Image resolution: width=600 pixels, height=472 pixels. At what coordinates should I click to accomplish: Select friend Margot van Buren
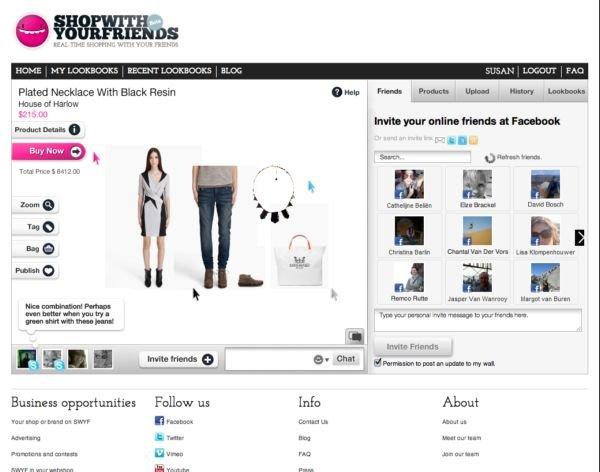click(545, 282)
